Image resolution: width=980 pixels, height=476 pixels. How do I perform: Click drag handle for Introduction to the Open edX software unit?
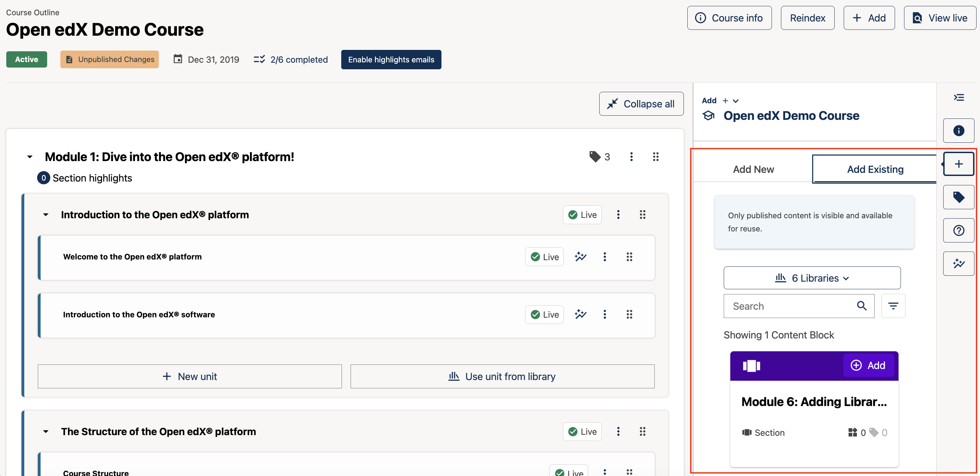tap(629, 315)
